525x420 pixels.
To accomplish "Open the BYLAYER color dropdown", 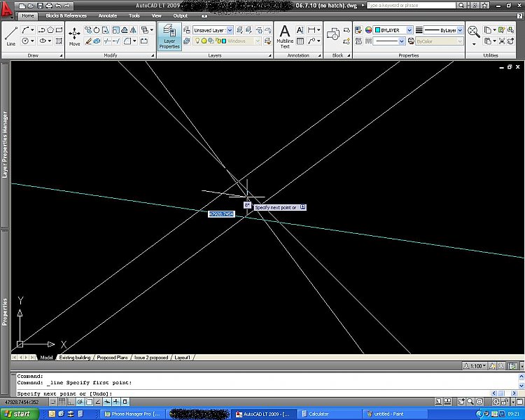I will [393, 31].
